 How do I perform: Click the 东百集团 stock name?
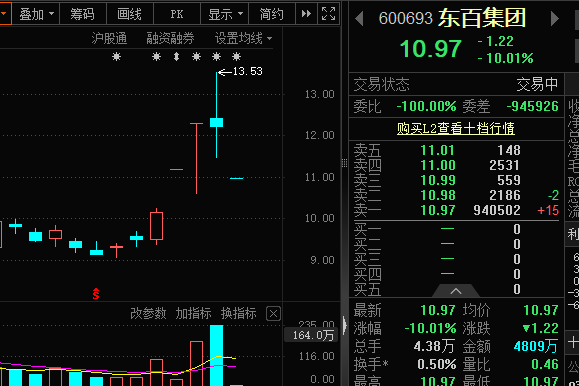(482, 18)
